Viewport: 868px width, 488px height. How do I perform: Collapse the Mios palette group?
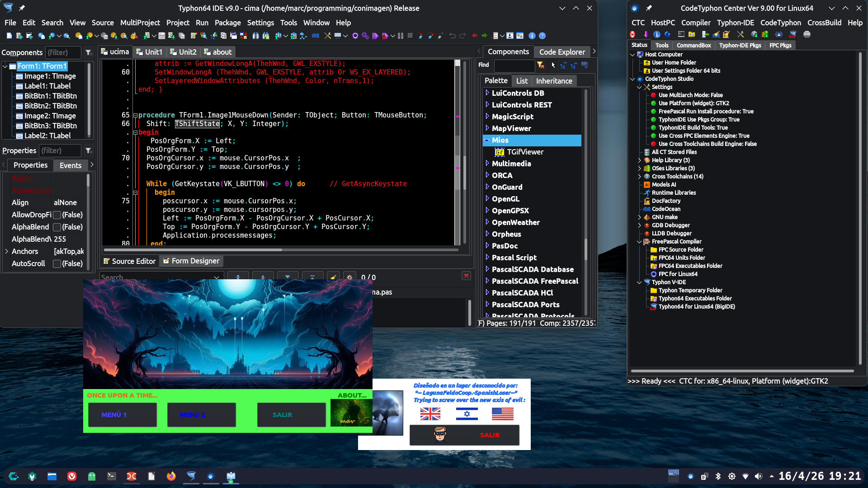(487, 140)
